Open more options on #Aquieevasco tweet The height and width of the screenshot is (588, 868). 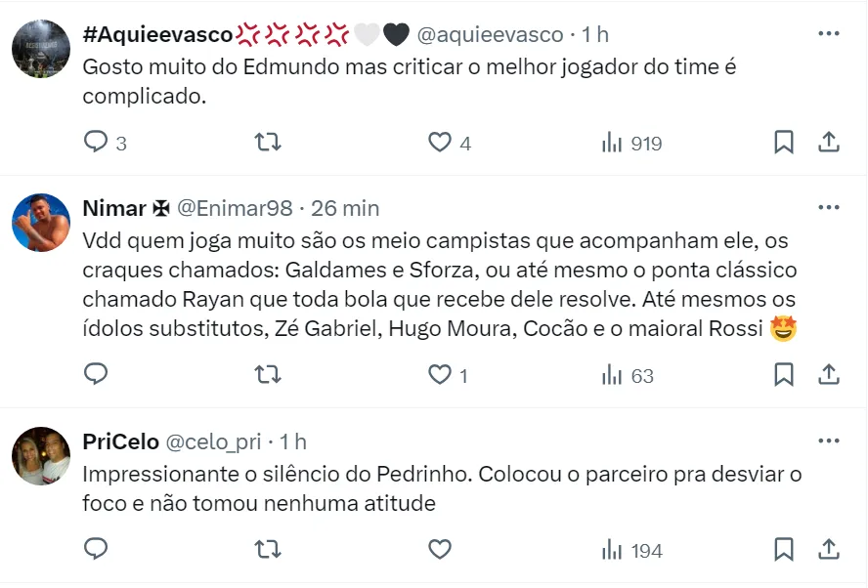point(829,34)
